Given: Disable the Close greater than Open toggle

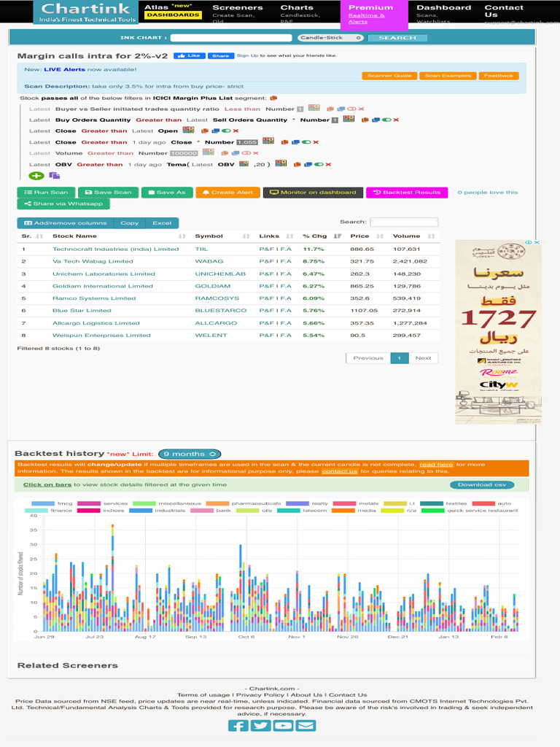Looking at the screenshot, I should (x=226, y=131).
